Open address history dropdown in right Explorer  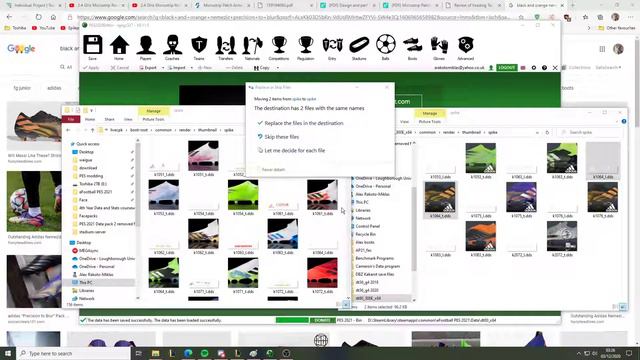click(537, 132)
